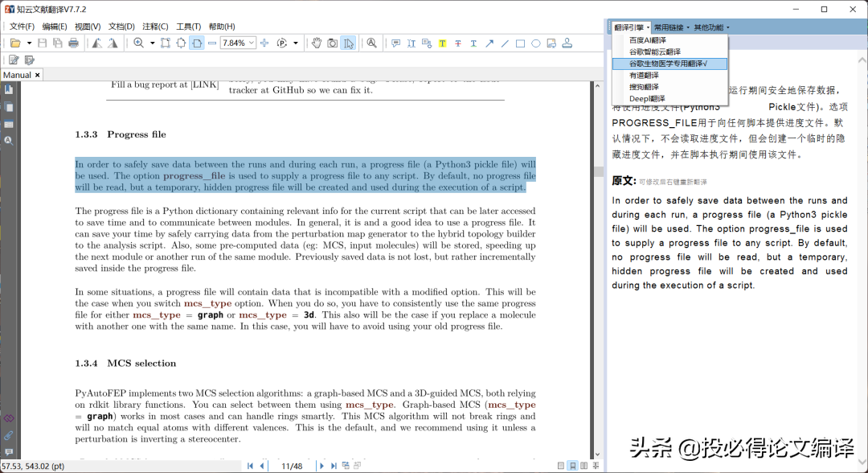The height and width of the screenshot is (473, 868).
Task: Click the image annotation tool icon
Action: [x=551, y=43]
